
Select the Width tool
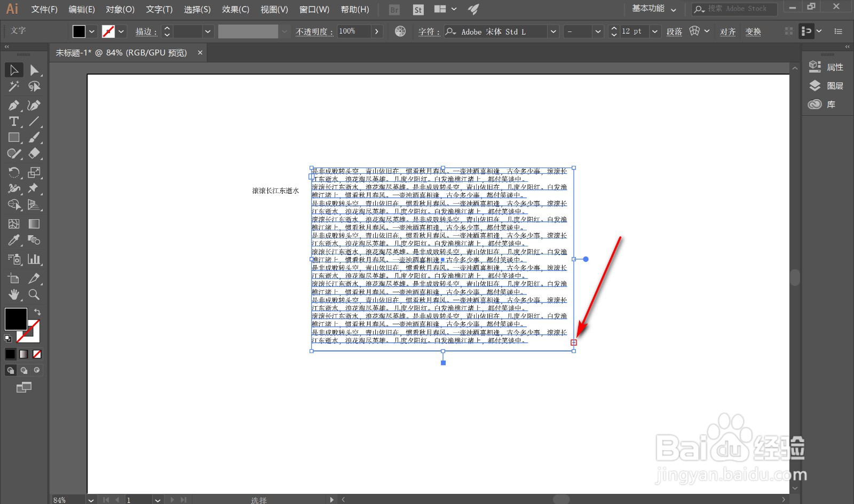[14, 188]
